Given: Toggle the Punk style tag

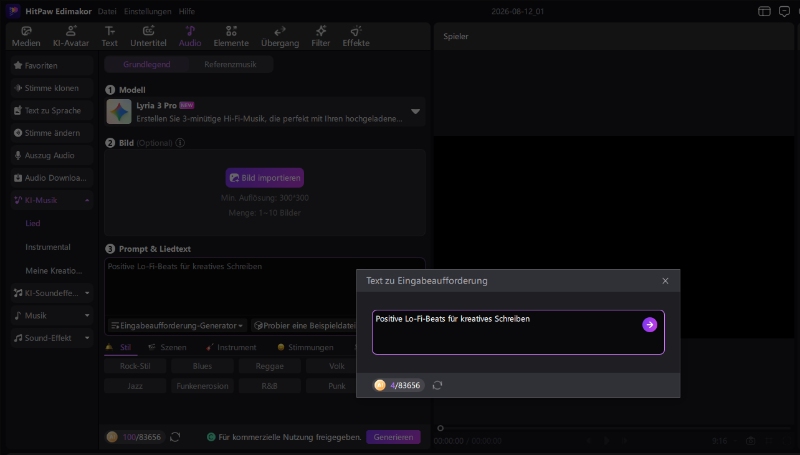Looking at the screenshot, I should (x=331, y=386).
